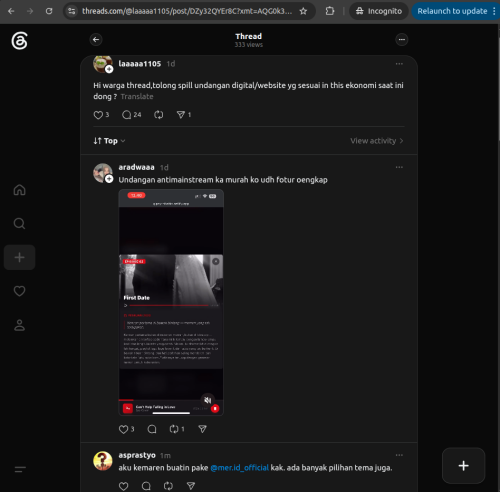Reply to laaaaa1105's post with 24 comments
This screenshot has width=500, height=492.
pos(131,115)
